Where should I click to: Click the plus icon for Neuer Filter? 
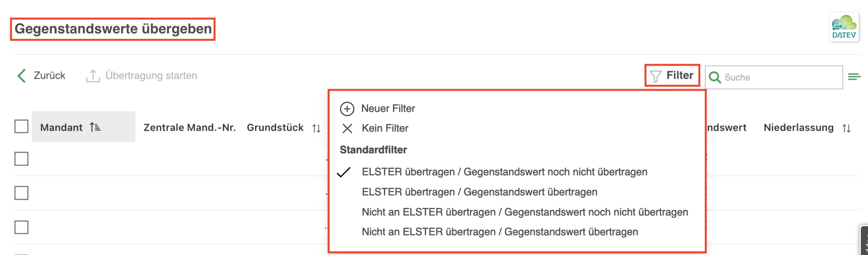pos(347,109)
